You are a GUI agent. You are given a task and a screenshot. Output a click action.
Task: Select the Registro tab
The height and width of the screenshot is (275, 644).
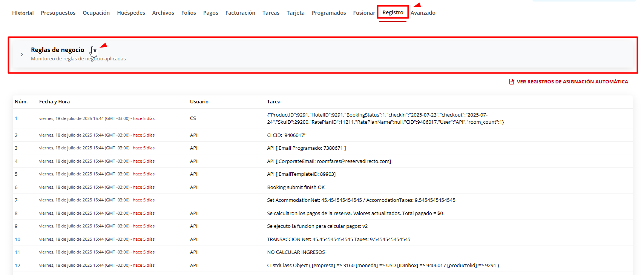(393, 12)
